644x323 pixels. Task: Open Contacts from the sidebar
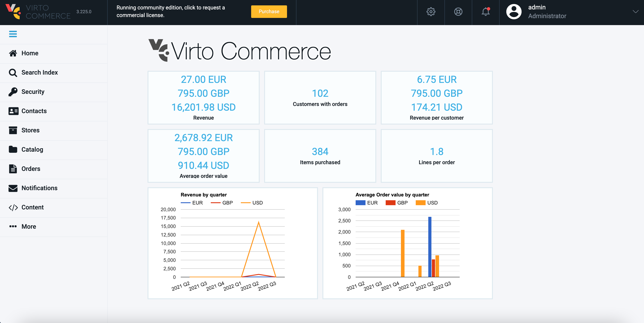[34, 111]
